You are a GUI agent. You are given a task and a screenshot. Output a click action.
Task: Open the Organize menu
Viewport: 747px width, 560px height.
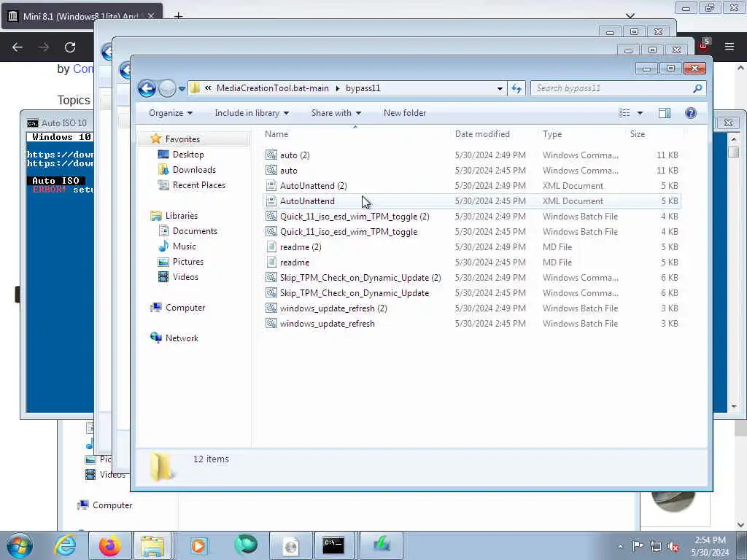click(x=171, y=113)
